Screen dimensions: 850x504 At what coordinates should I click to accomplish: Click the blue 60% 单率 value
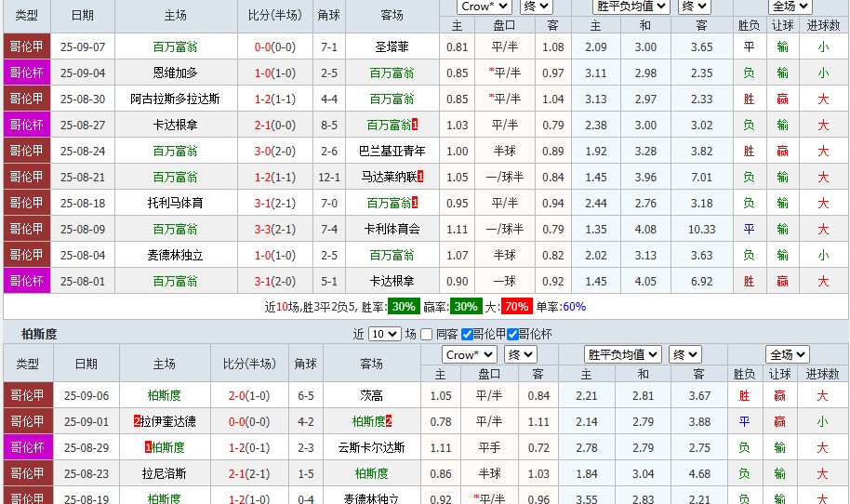click(x=574, y=307)
